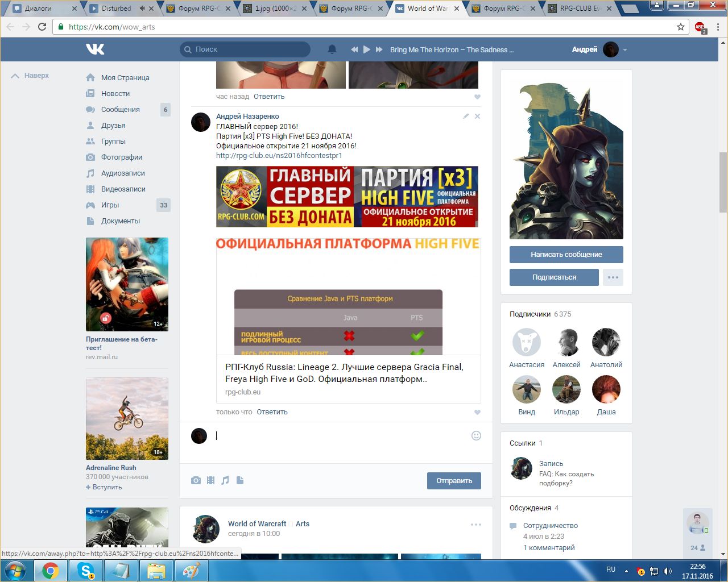Open Сообщения in sidebar

click(x=121, y=110)
